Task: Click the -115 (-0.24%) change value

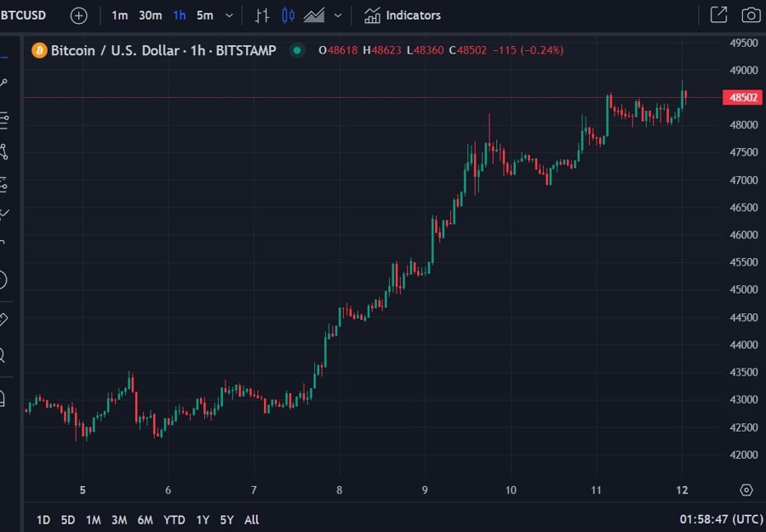Action: (x=528, y=50)
